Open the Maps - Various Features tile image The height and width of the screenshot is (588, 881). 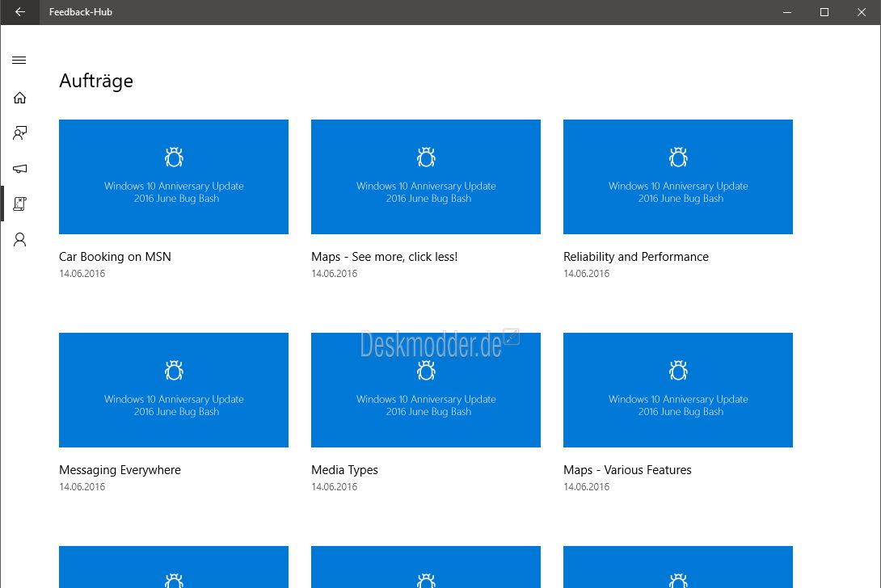tap(678, 390)
